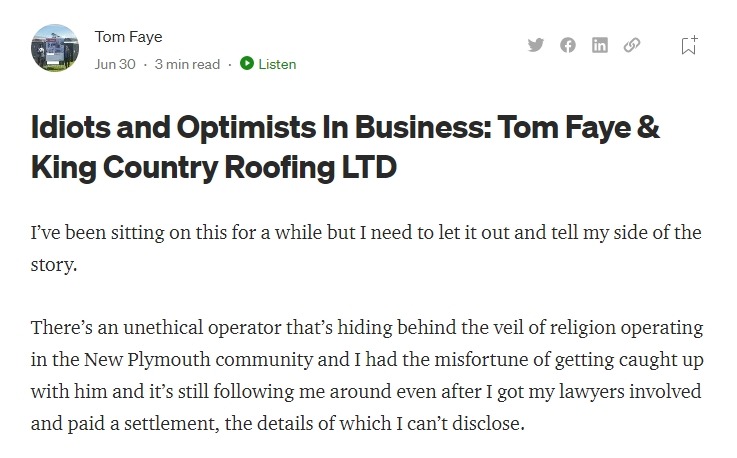The image size is (737, 458).
Task: Click the green play circle icon
Action: (247, 63)
